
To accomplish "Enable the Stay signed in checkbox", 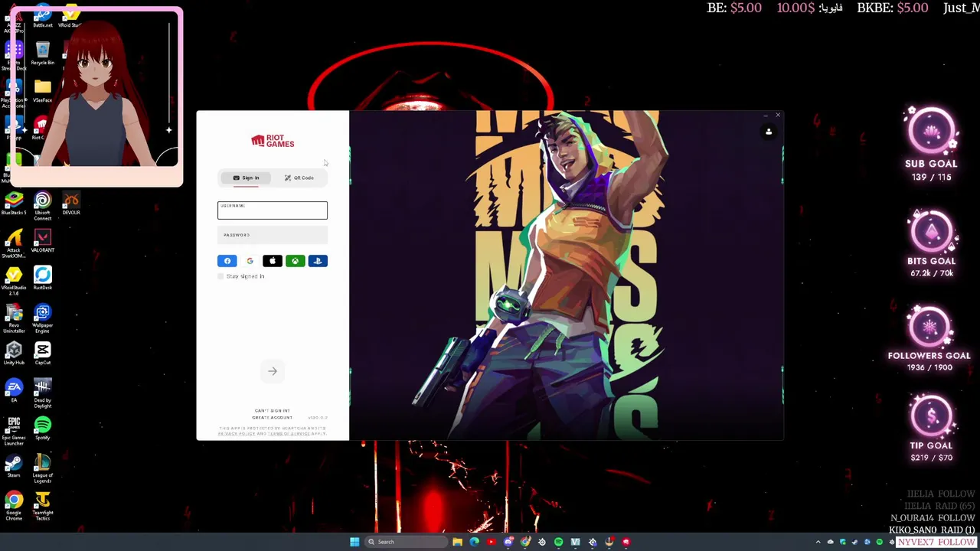I will click(220, 276).
